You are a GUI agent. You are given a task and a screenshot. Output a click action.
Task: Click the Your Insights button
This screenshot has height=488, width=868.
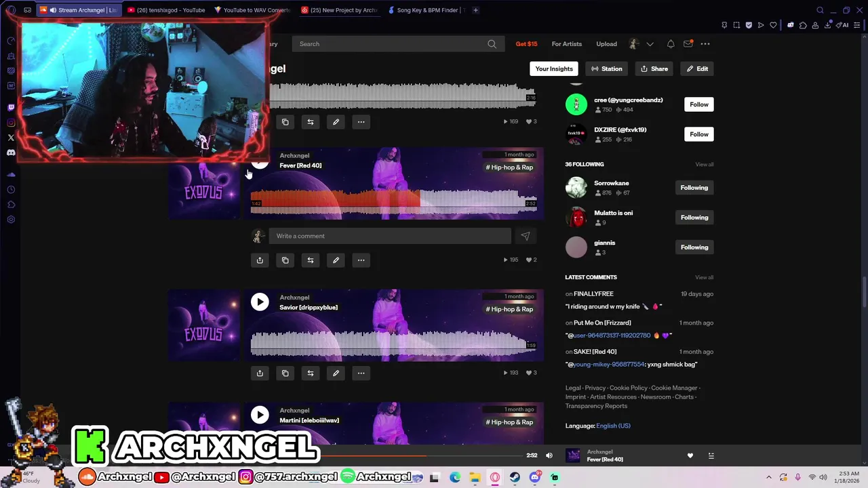click(554, 68)
